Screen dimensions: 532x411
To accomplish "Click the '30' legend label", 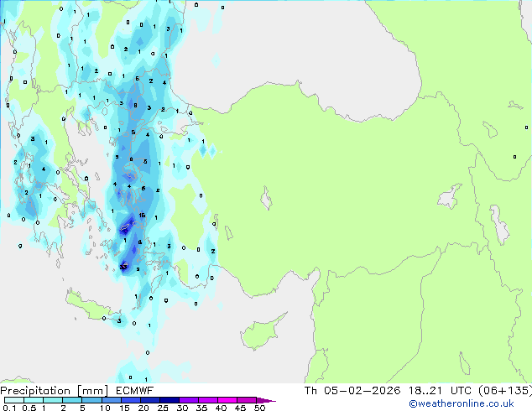I will pyautogui.click(x=182, y=408).
